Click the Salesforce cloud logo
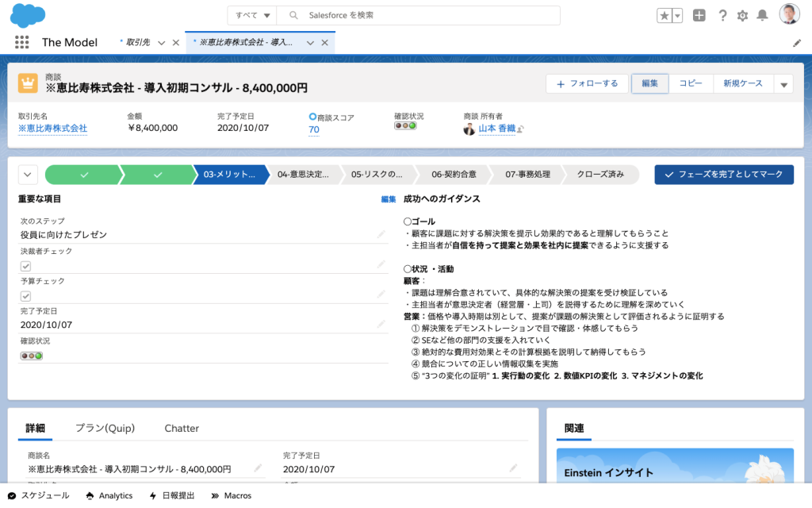The height and width of the screenshot is (508, 812). point(29,15)
